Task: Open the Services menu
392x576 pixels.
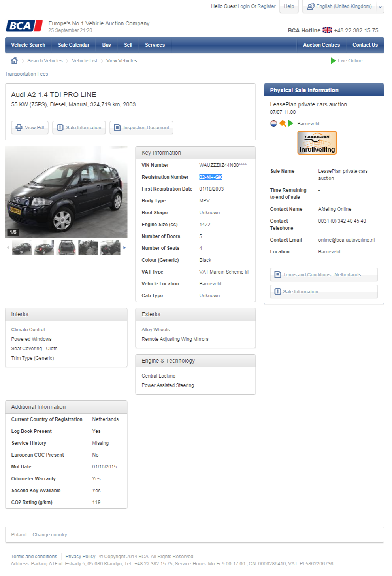Action: [155, 45]
